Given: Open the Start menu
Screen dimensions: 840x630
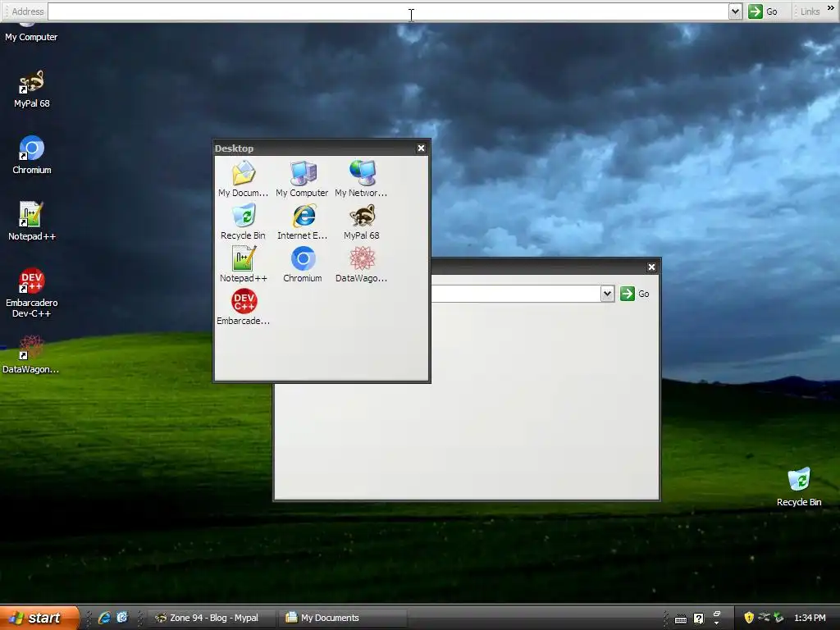Looking at the screenshot, I should click(x=39, y=618).
